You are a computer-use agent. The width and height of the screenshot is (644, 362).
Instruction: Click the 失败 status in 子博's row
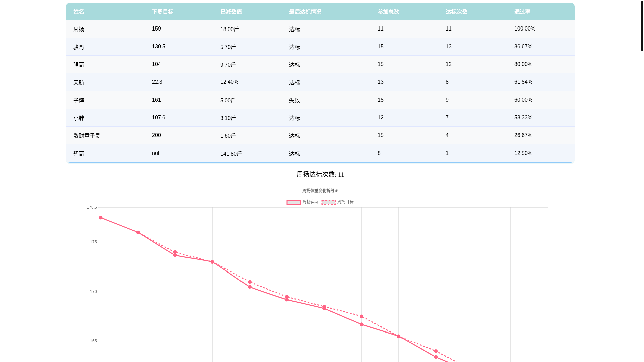(294, 101)
